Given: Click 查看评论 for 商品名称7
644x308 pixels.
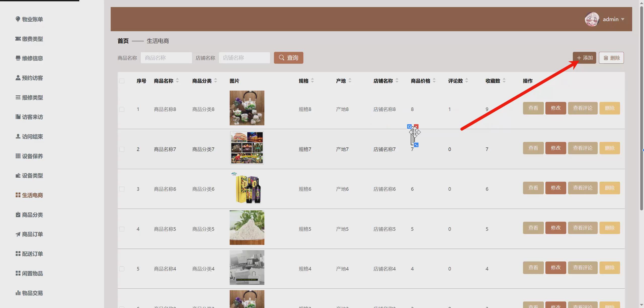Looking at the screenshot, I should [583, 148].
